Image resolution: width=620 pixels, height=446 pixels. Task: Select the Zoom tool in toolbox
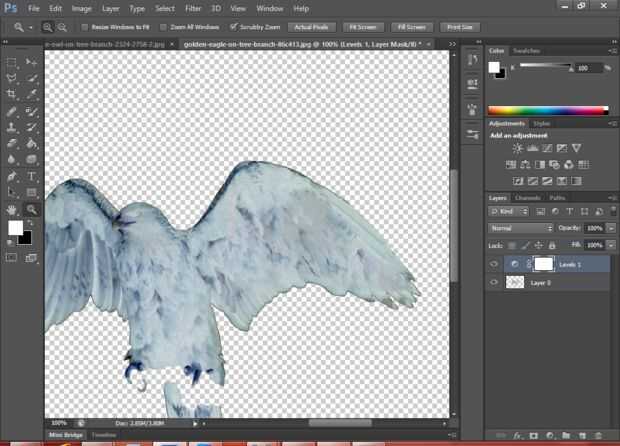point(31,209)
